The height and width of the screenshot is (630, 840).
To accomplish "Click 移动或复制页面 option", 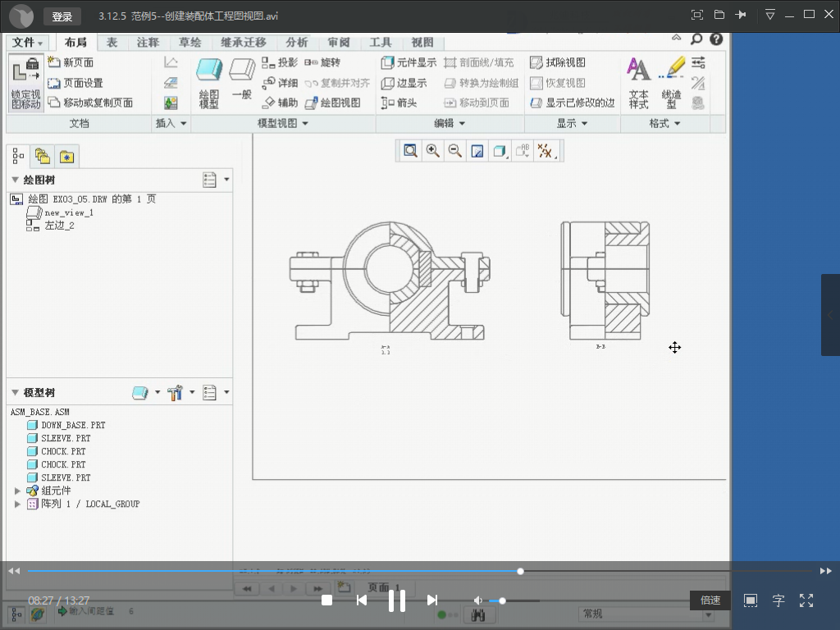I will [x=90, y=103].
